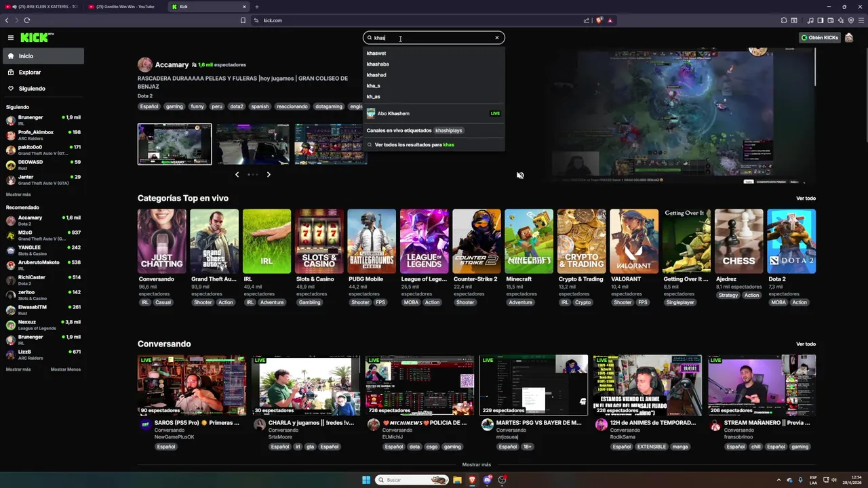Select 'khashaba' search suggestion
868x488 pixels.
click(434, 64)
